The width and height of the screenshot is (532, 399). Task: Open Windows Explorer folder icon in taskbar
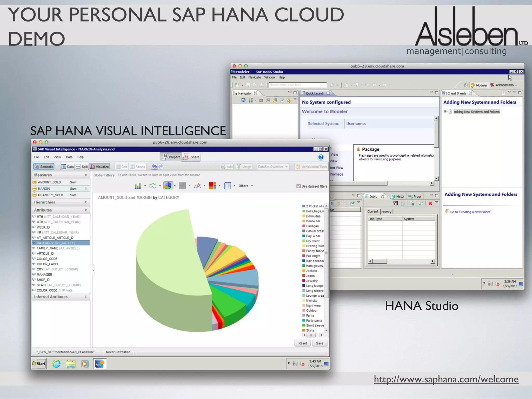(x=71, y=364)
